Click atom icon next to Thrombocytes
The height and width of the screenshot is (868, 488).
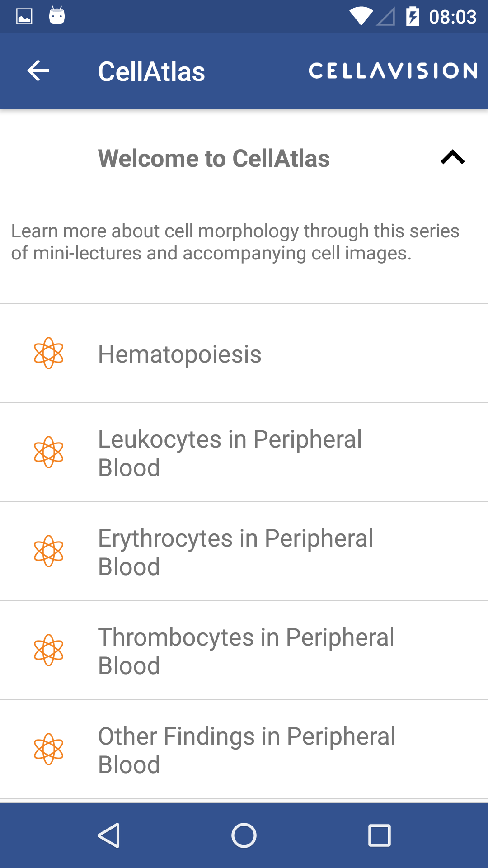(49, 650)
